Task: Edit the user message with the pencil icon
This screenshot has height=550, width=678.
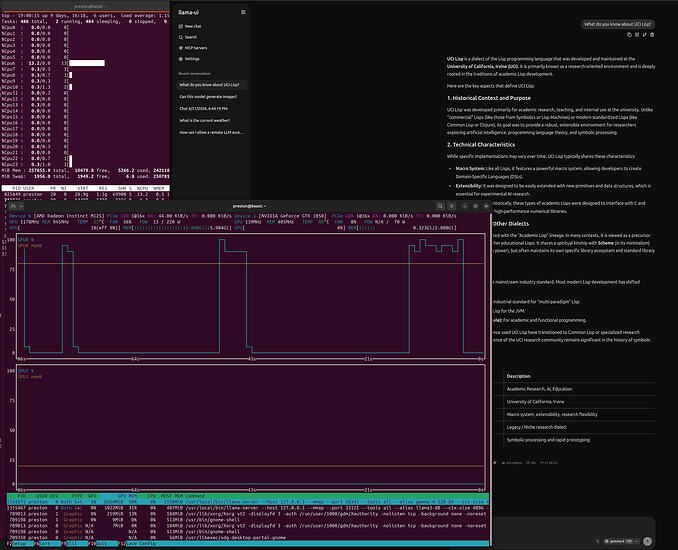Action: pos(637,35)
